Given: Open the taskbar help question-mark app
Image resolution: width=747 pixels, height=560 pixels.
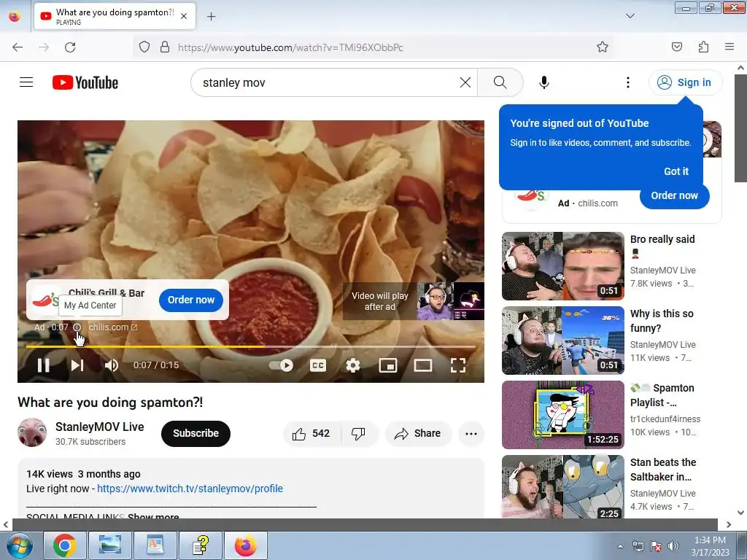Looking at the screenshot, I should pos(201,545).
